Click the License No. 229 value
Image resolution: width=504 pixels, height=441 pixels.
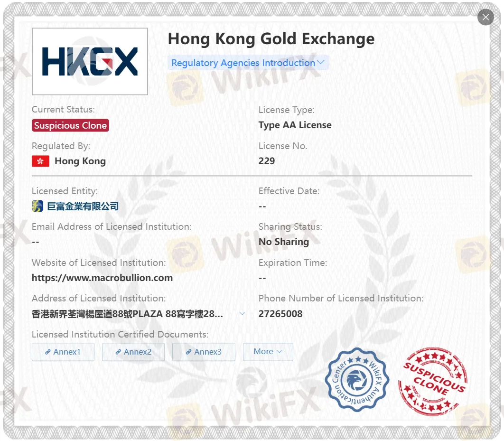click(x=267, y=161)
